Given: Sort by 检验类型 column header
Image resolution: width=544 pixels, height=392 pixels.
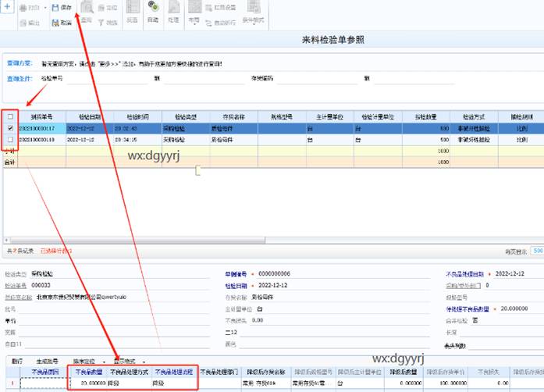Looking at the screenshot, I should (x=186, y=117).
